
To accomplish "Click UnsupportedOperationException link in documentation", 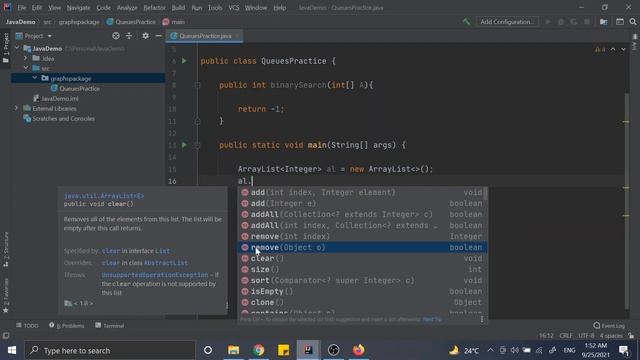I will pyautogui.click(x=155, y=275).
